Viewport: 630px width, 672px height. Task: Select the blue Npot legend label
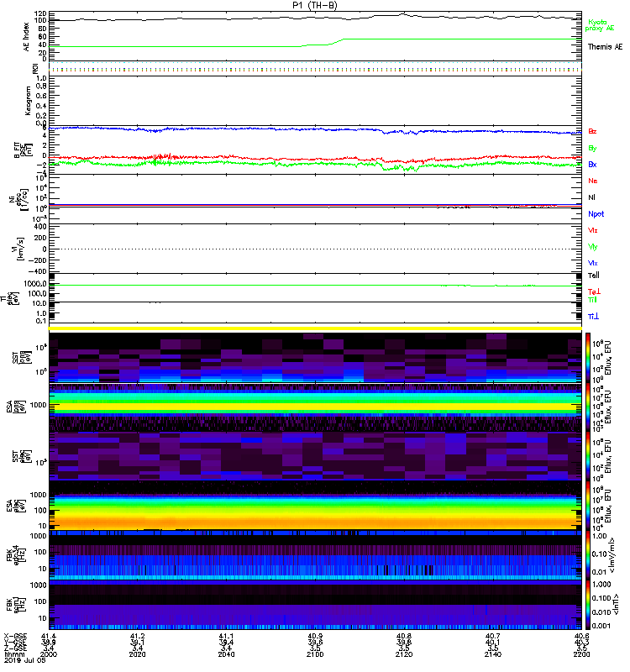[x=596, y=214]
